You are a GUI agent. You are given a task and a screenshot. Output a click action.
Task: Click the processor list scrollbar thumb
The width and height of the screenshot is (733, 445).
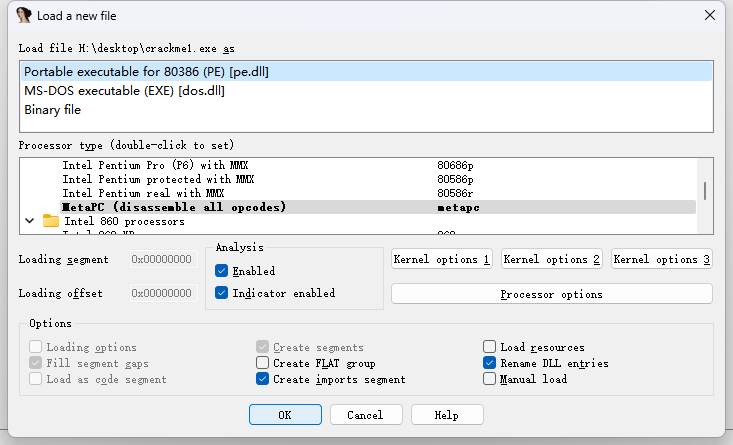704,191
